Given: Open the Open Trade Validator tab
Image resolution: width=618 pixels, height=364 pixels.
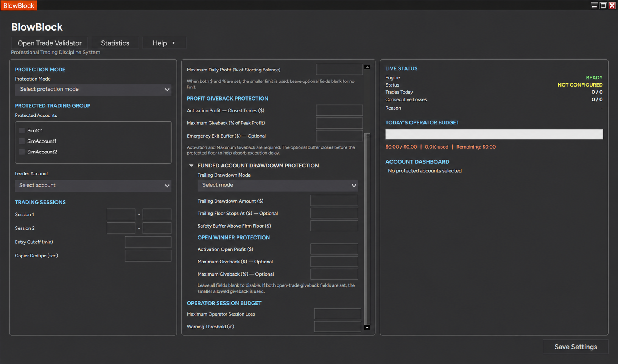Looking at the screenshot, I should coord(50,43).
